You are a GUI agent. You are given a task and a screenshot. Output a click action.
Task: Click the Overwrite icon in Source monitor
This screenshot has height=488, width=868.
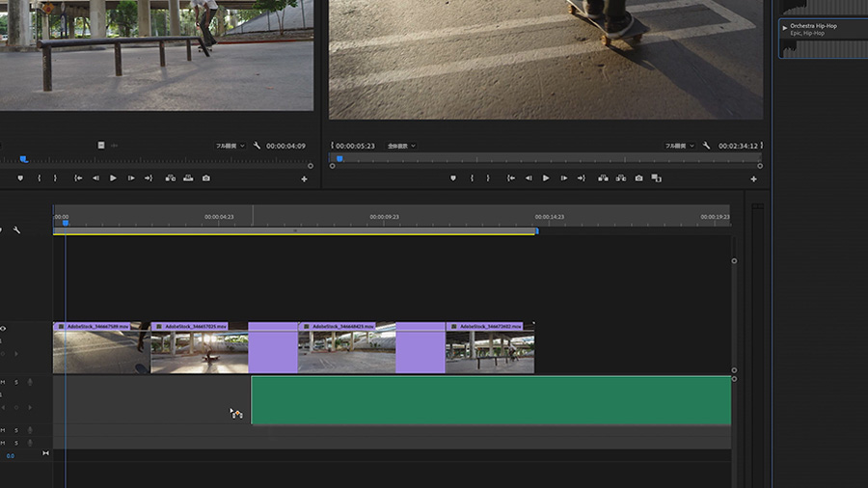[188, 178]
